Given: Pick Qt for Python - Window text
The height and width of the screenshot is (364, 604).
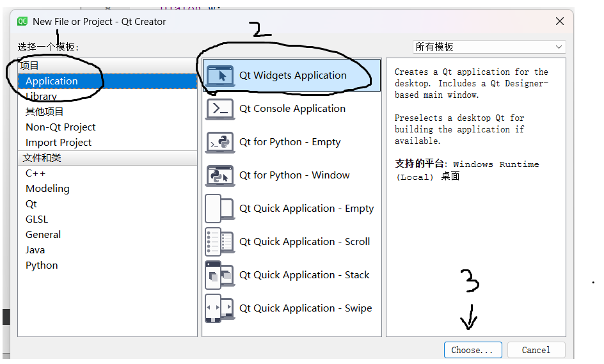Looking at the screenshot, I should [x=294, y=175].
